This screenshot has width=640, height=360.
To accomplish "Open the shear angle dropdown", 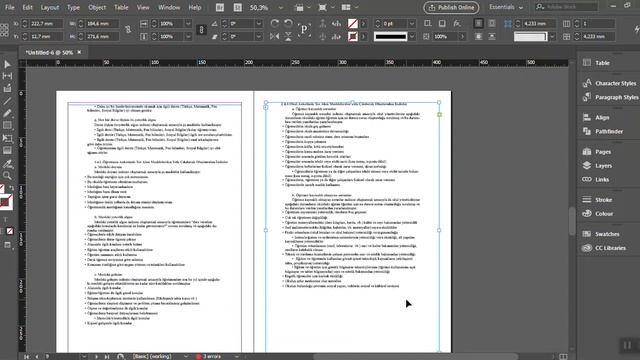I will click(x=259, y=36).
